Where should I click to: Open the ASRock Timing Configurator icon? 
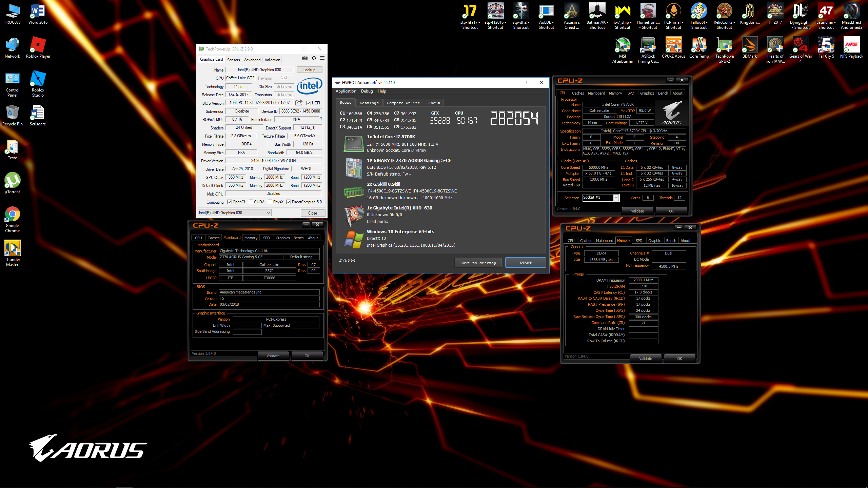point(648,50)
